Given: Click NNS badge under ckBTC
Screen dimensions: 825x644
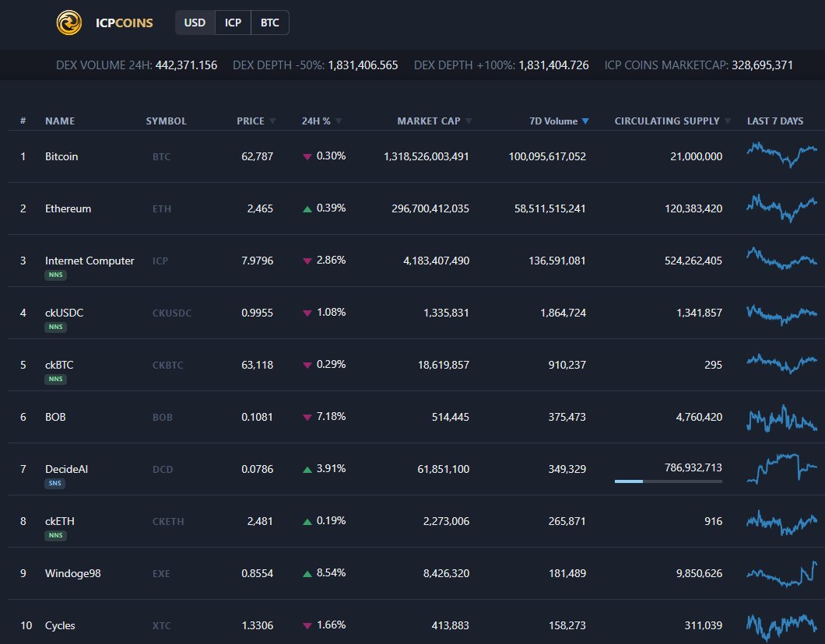Looking at the screenshot, I should (x=55, y=379).
